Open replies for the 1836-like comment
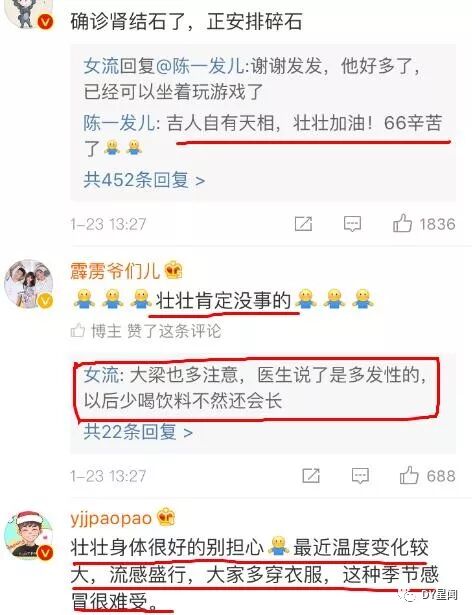472x615 pixels. click(x=352, y=224)
